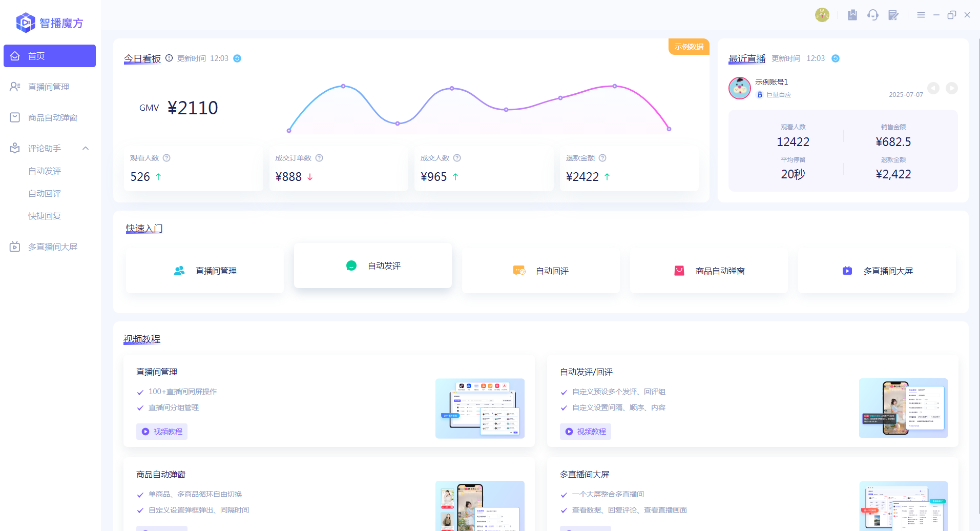Click the help icon beside 退款金额
The image size is (980, 531).
(x=602, y=158)
